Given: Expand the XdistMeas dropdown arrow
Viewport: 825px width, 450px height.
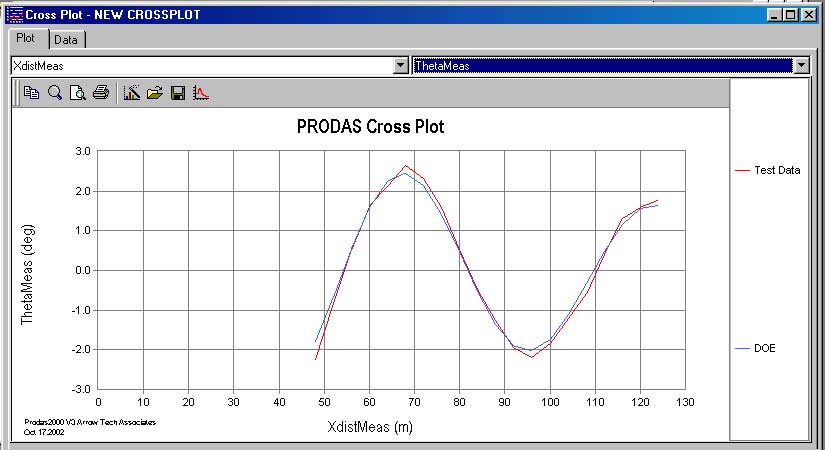Looking at the screenshot, I should coord(400,65).
